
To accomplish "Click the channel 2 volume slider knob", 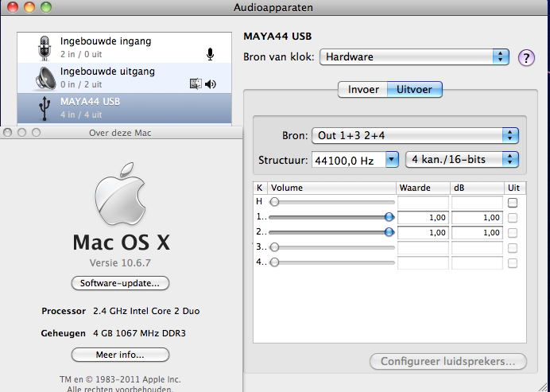I will tap(389, 232).
